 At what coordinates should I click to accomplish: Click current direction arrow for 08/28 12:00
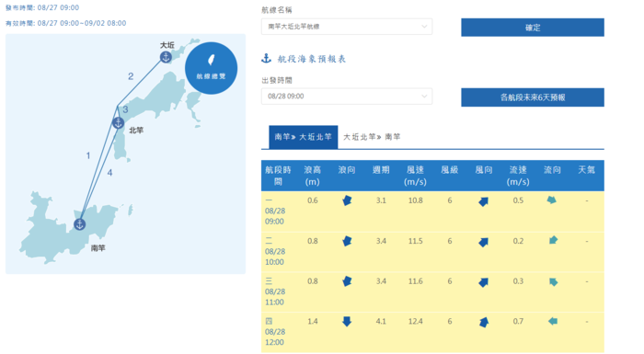click(553, 321)
